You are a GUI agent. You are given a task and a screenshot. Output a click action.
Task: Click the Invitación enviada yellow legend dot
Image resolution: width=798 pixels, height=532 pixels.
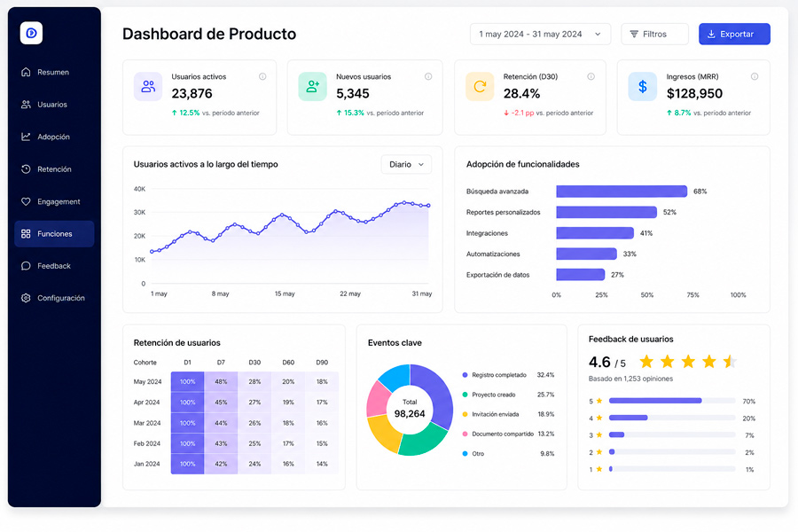click(x=465, y=414)
